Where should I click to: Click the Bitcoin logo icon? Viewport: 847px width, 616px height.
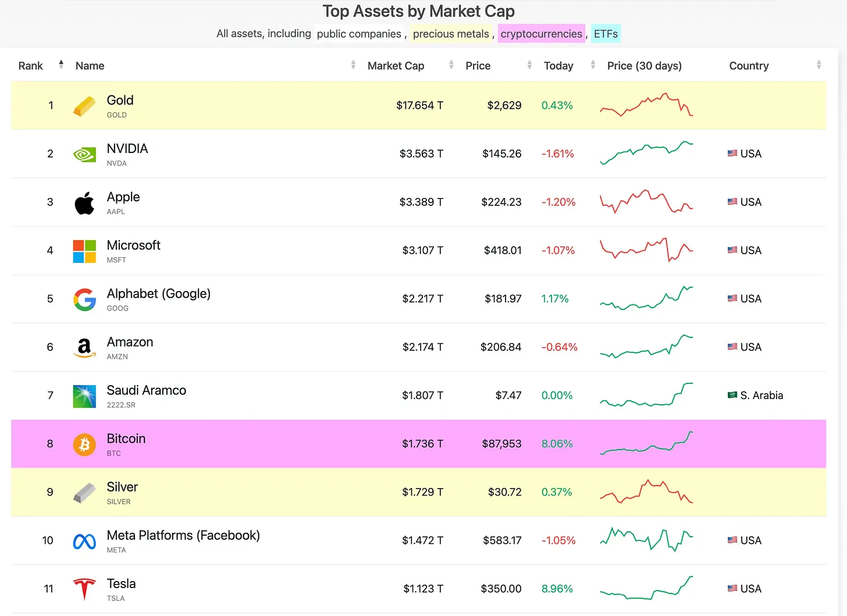coord(84,444)
